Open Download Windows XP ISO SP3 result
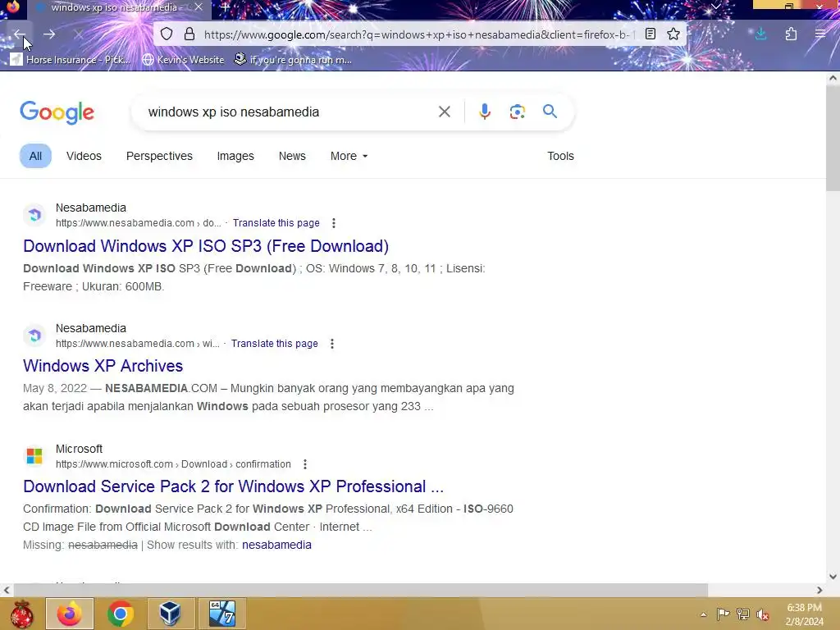This screenshot has width=840, height=630. [x=206, y=246]
